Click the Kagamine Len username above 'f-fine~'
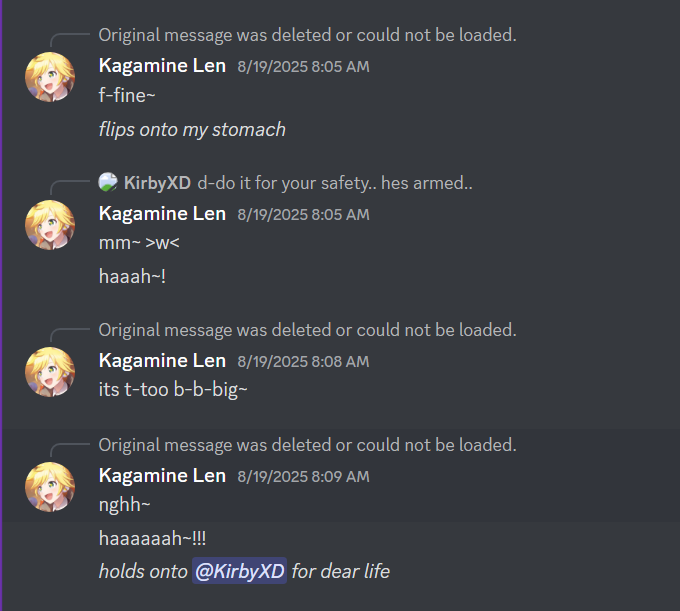The image size is (680, 611). coord(162,66)
